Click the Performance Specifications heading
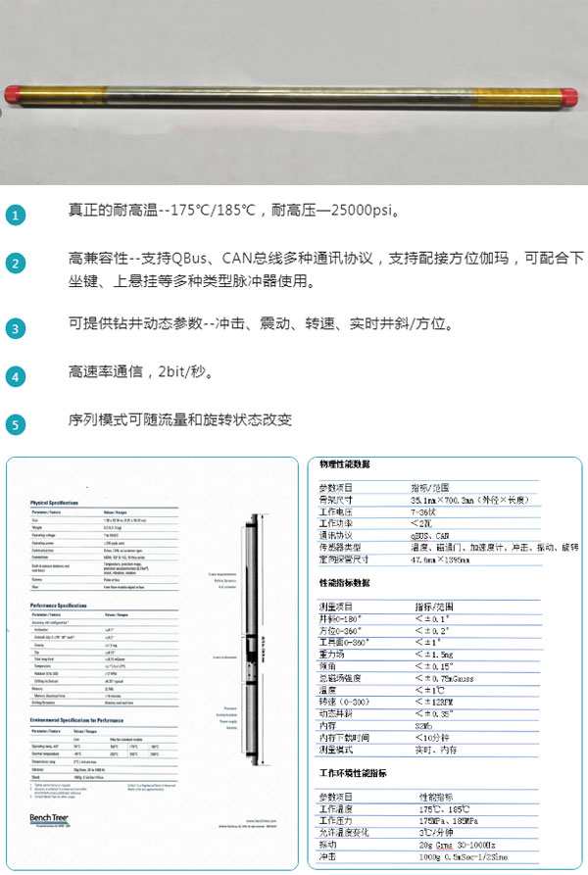Image resolution: width=588 pixels, height=875 pixels. pyautogui.click(x=69, y=607)
